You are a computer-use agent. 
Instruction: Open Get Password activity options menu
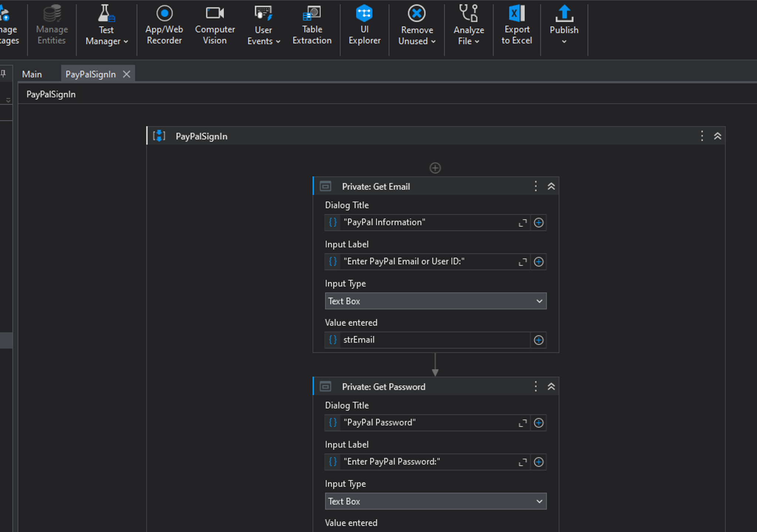coord(536,386)
